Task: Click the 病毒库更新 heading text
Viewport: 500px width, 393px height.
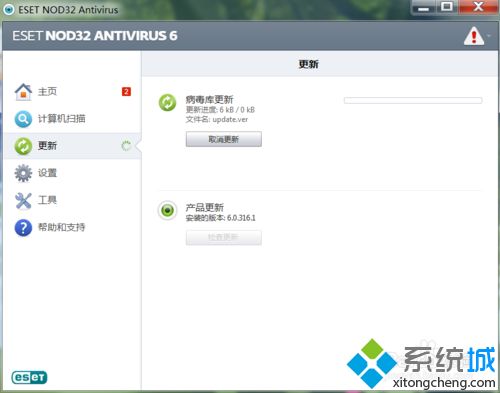Action: [x=209, y=99]
